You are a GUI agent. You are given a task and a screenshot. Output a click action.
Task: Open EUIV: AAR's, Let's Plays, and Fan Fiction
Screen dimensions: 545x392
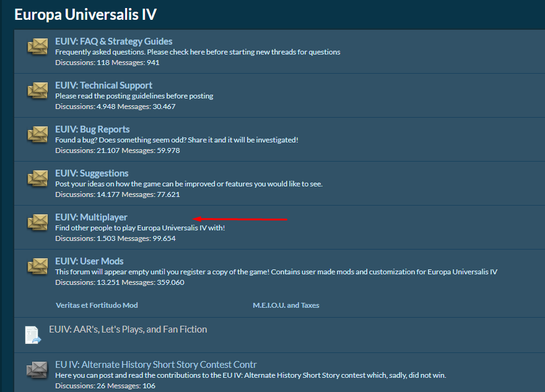pyautogui.click(x=128, y=329)
